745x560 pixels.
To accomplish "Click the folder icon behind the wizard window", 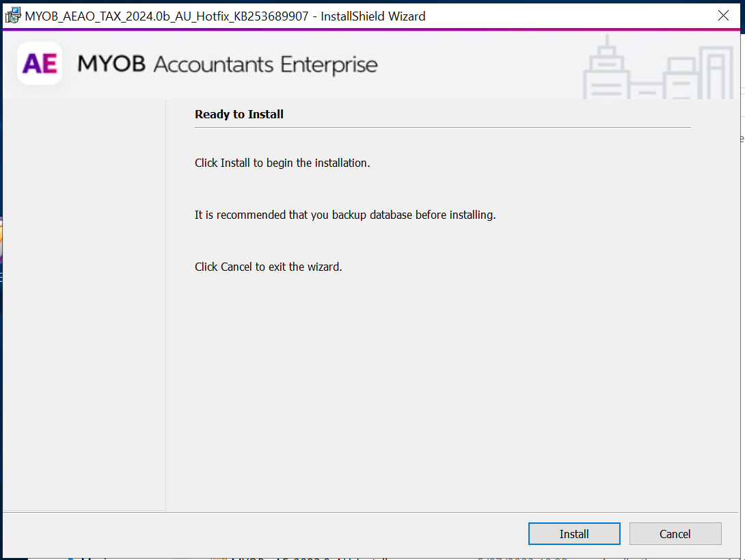I will [x=219, y=557].
